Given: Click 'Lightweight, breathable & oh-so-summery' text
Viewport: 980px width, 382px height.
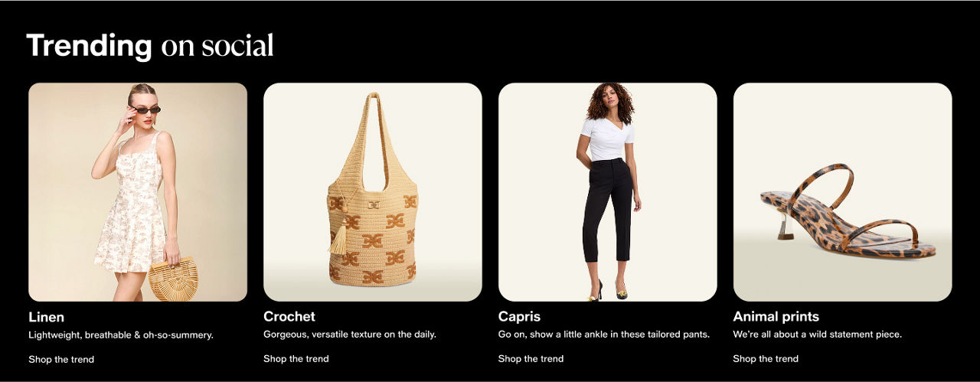Looking at the screenshot, I should click(x=121, y=335).
